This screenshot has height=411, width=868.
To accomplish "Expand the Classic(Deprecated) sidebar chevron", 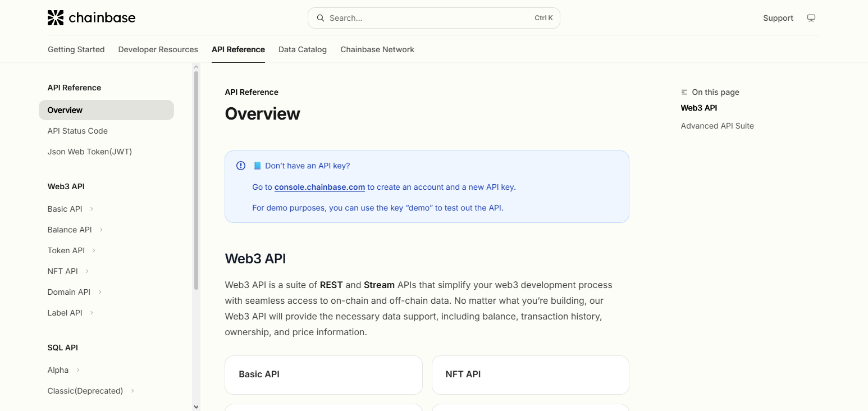I will pyautogui.click(x=133, y=391).
